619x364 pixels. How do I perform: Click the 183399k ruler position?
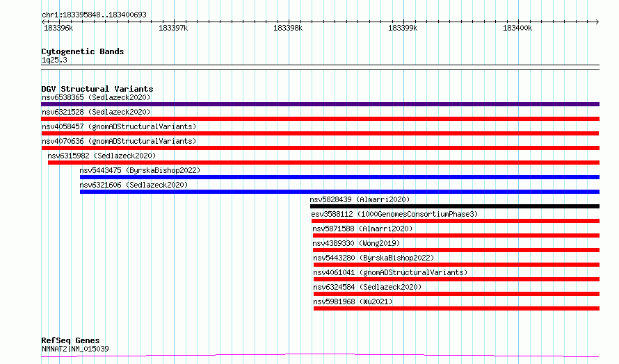tap(403, 28)
